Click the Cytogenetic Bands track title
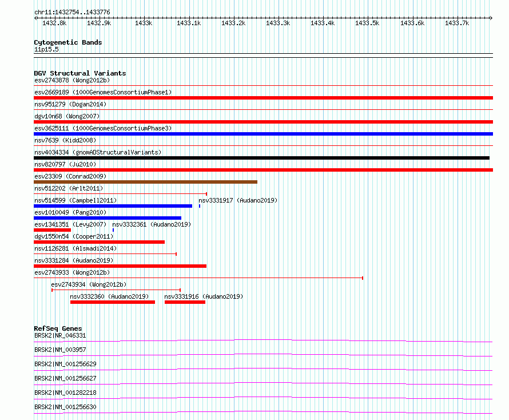Viewport: 509px width, 420px height. pos(68,42)
